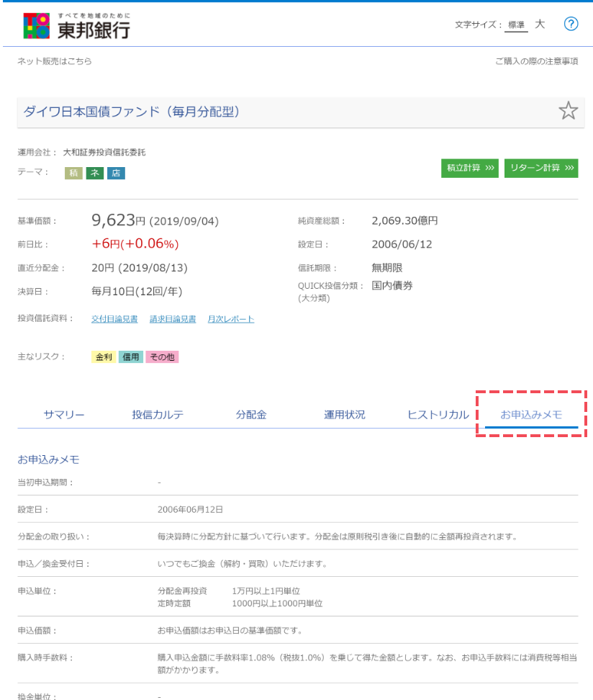Click いつでもご換金 redemption text
Image resolution: width=593 pixels, height=700 pixels.
244,564
